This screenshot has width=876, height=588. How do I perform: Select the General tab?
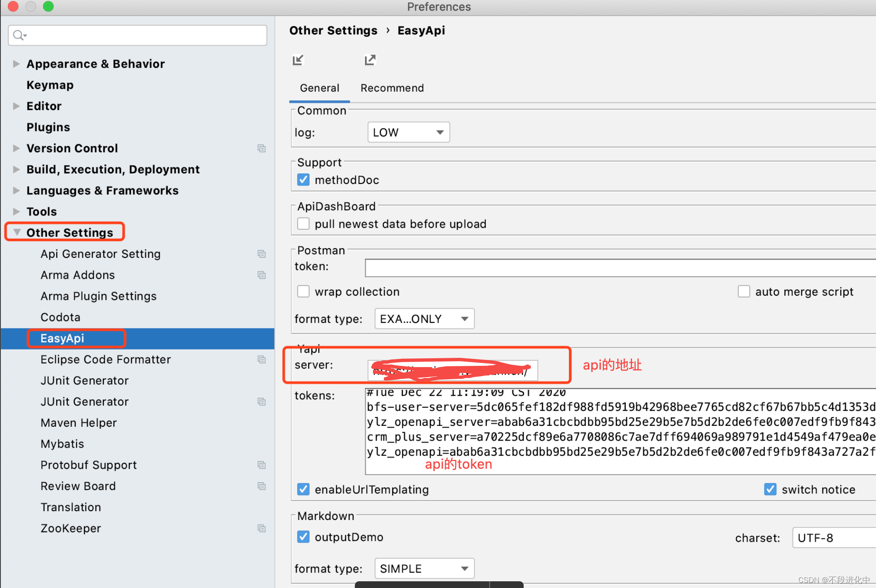coord(319,88)
